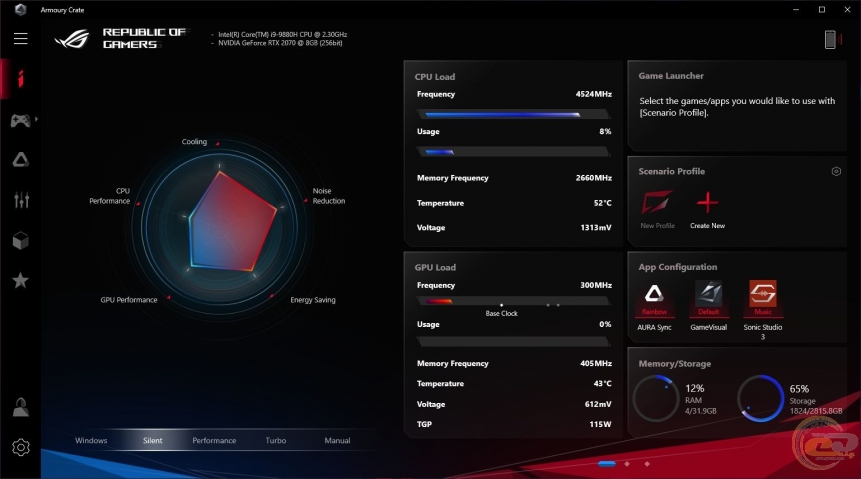
Task: Click the Intel Core i9-9880H CPU info line
Action: click(x=282, y=34)
